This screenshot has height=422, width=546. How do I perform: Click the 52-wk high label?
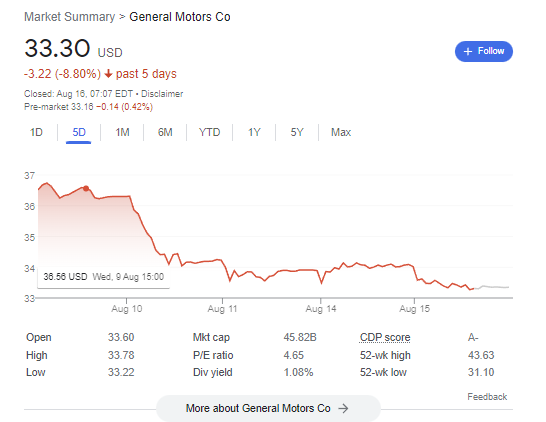coord(385,355)
